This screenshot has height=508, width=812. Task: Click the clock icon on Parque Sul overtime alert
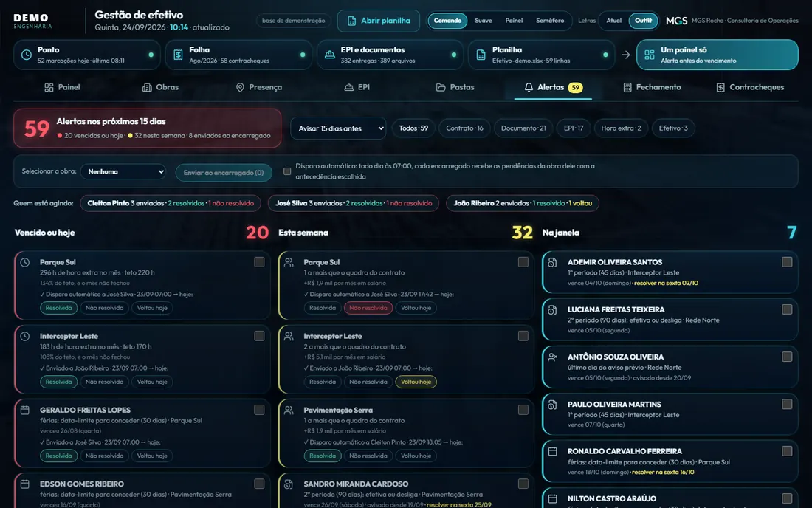(x=25, y=263)
